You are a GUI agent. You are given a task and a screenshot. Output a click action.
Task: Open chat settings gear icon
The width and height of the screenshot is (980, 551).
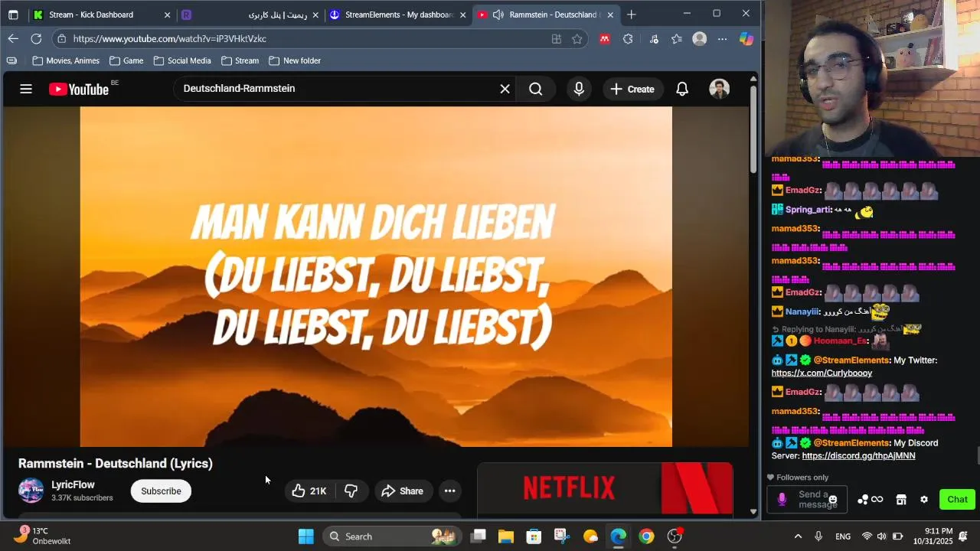point(924,500)
